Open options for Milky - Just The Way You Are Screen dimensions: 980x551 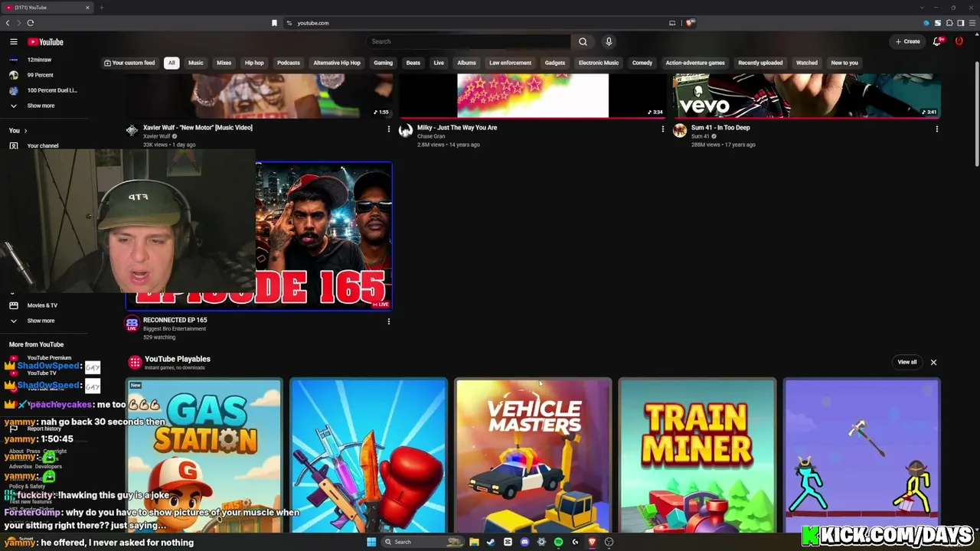pos(662,129)
